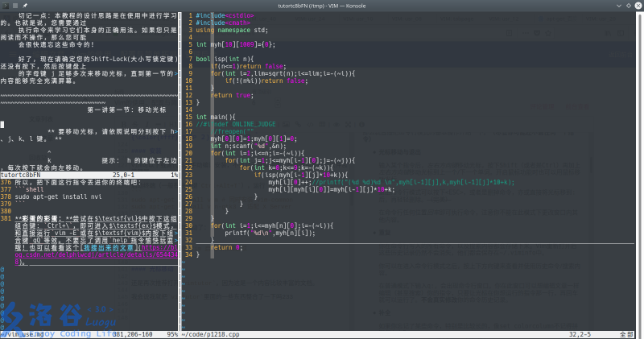This screenshot has width=644, height=339.
Task: Click line number 381 in markdown pane
Action: coord(6,218)
